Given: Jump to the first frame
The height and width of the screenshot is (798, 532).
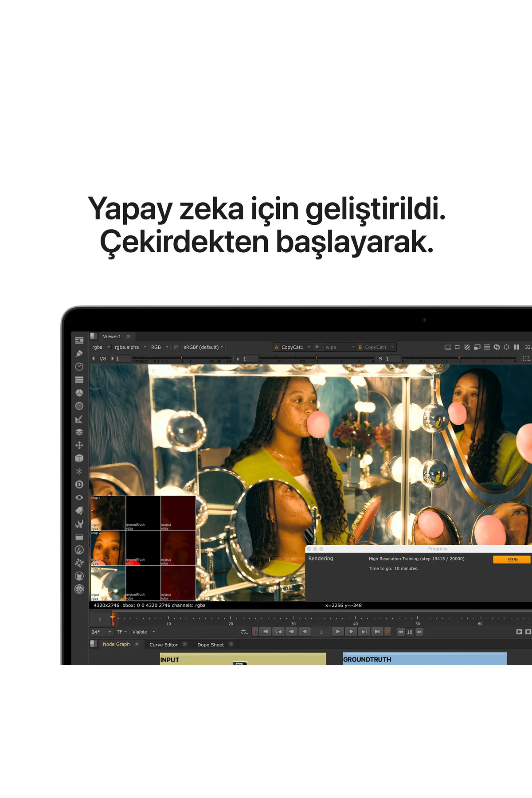Looking at the screenshot, I should (x=265, y=632).
